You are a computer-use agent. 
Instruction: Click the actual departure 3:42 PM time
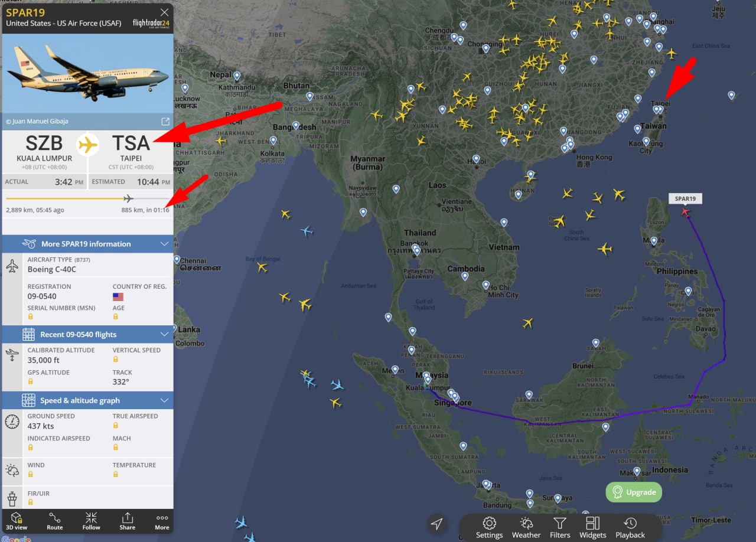pos(69,182)
